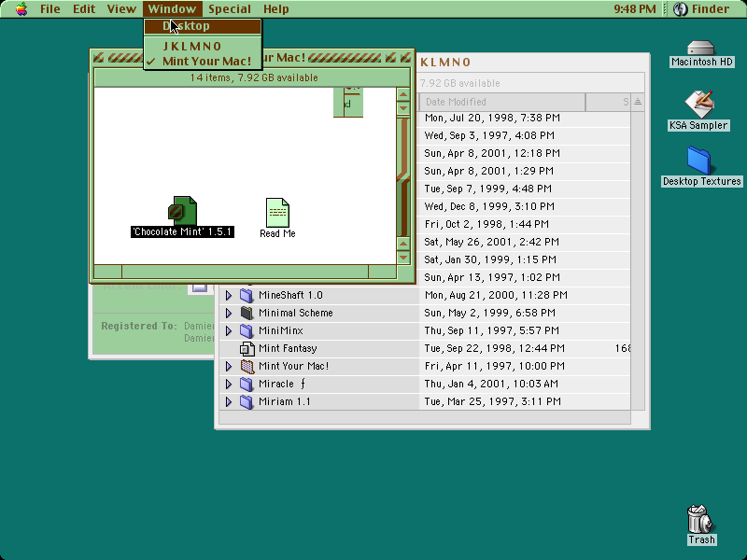The width and height of the screenshot is (747, 560).
Task: Open the Special menu
Action: (x=229, y=8)
